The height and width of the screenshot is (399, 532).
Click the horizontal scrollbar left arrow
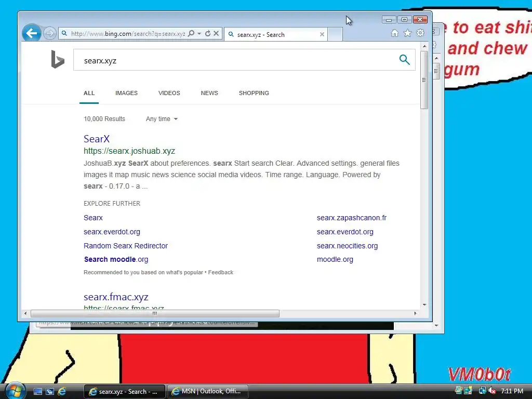coord(25,313)
